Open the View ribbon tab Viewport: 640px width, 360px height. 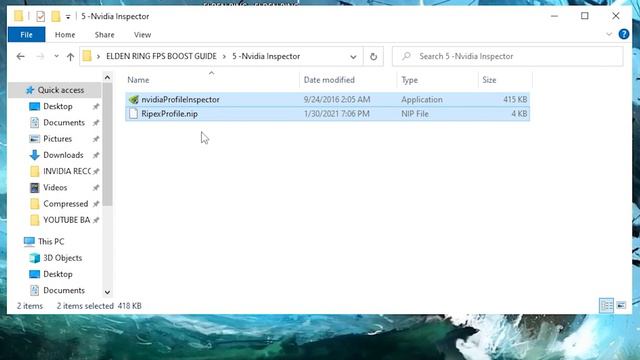[x=142, y=35]
